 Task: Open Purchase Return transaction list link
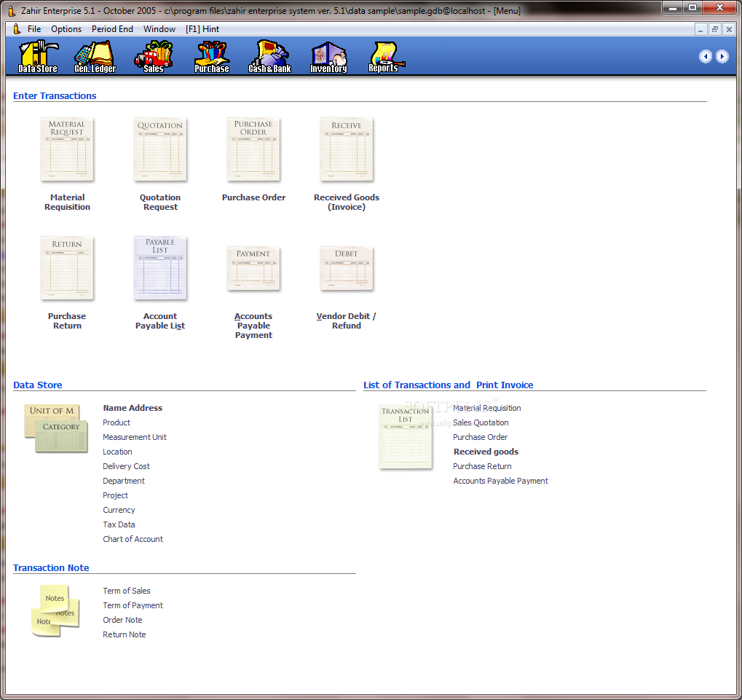point(482,467)
